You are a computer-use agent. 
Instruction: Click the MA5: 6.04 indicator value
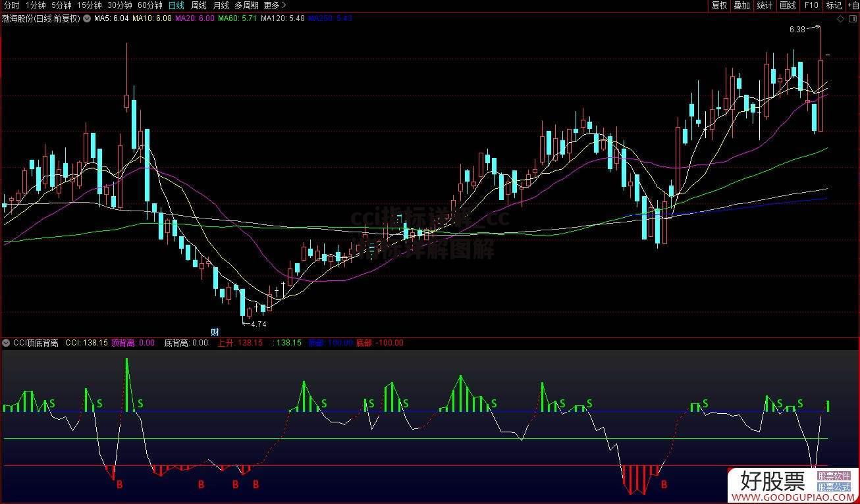[111, 18]
